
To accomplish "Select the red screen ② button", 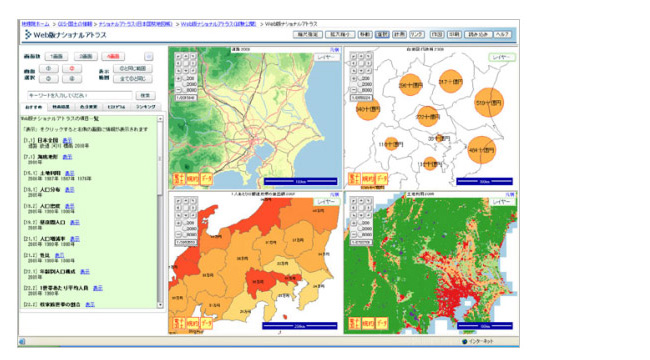I will (x=72, y=68).
